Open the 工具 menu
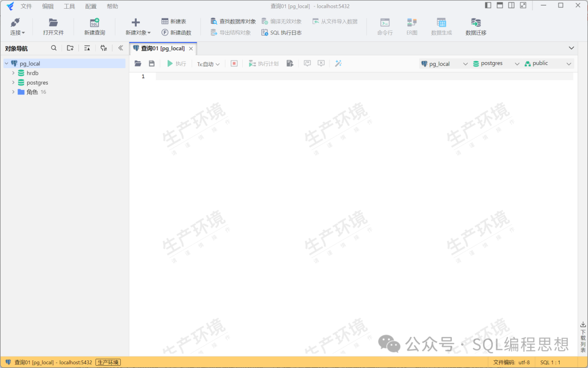The height and width of the screenshot is (368, 588). [69, 6]
